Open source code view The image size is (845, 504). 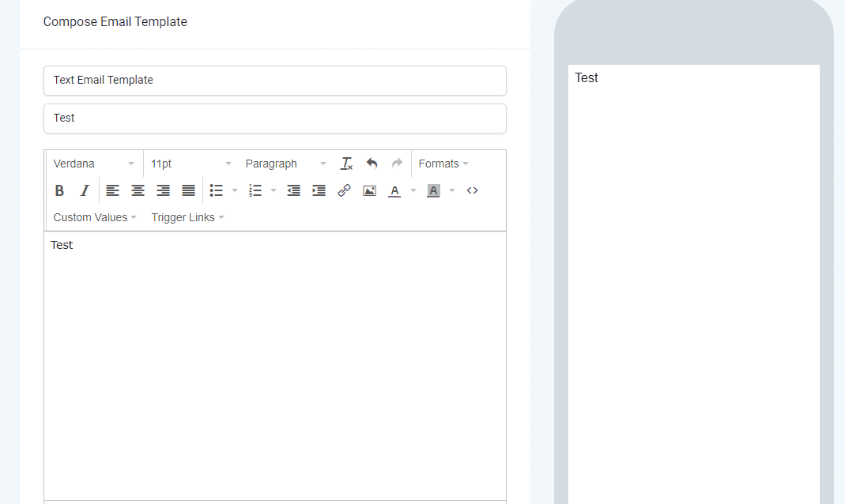472,190
